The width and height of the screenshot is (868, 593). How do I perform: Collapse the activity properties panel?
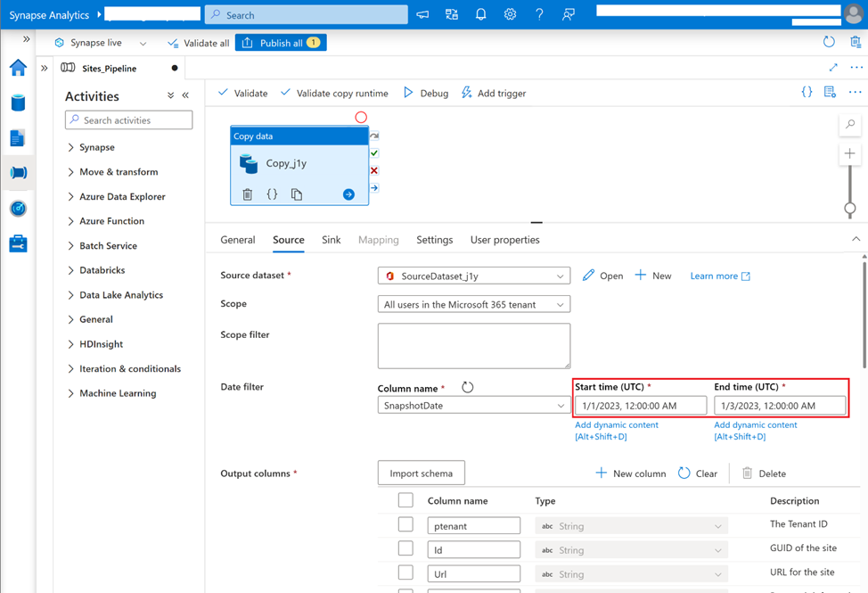(856, 239)
